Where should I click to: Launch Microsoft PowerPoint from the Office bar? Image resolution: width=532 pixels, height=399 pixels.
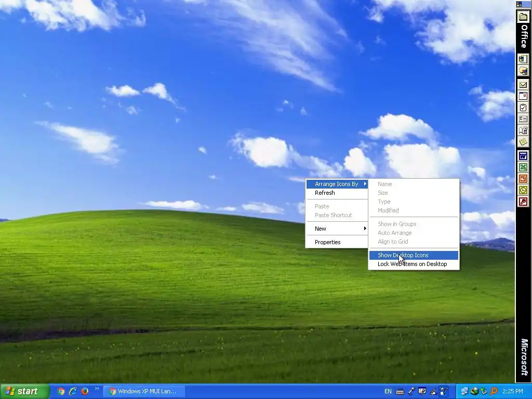point(523,179)
